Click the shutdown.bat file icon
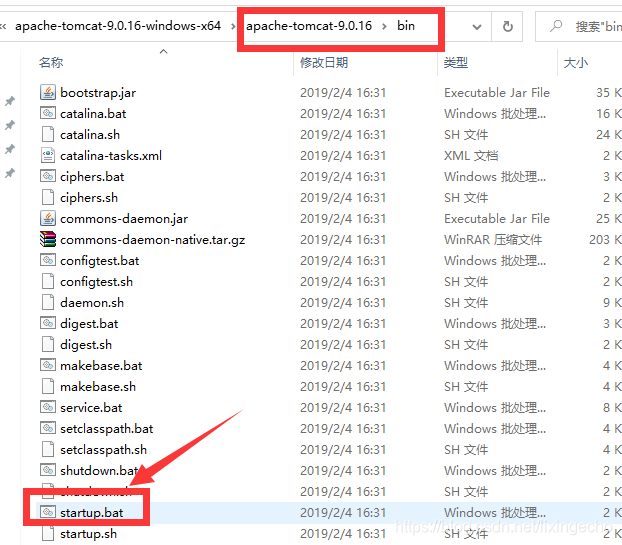This screenshot has height=545, width=622. pyautogui.click(x=48, y=470)
